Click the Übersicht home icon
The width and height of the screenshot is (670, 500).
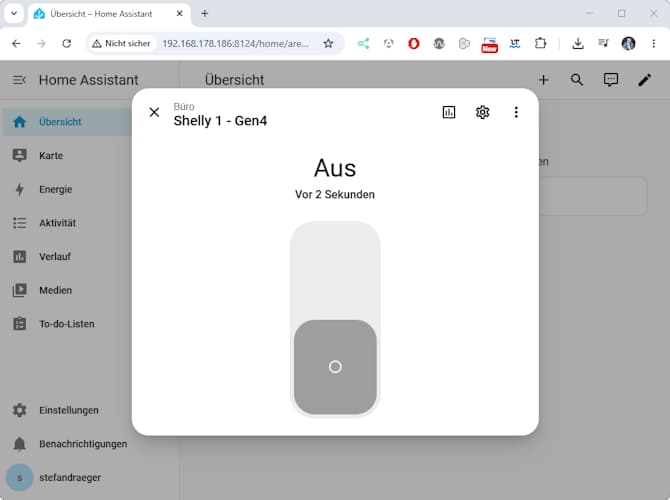19,122
